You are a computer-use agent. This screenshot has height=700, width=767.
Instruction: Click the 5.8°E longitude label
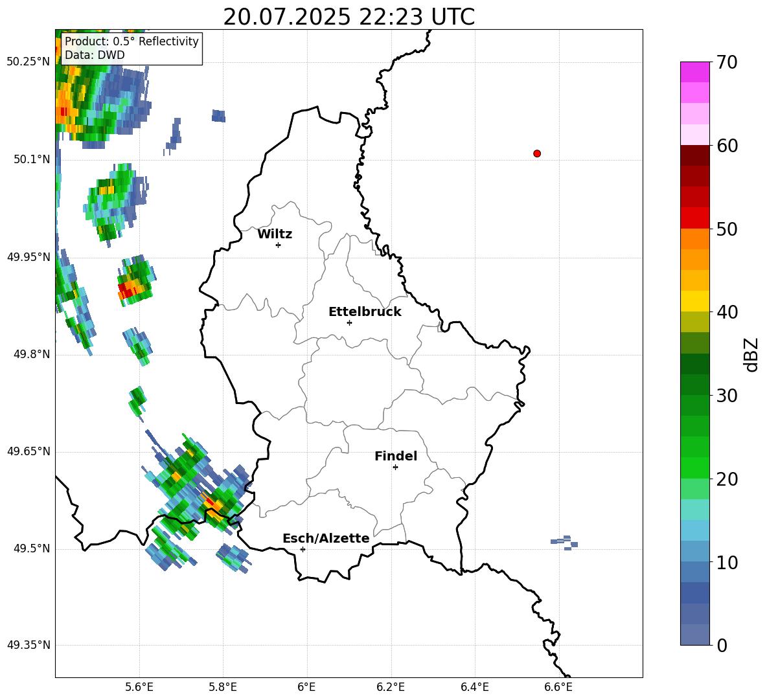point(223,687)
